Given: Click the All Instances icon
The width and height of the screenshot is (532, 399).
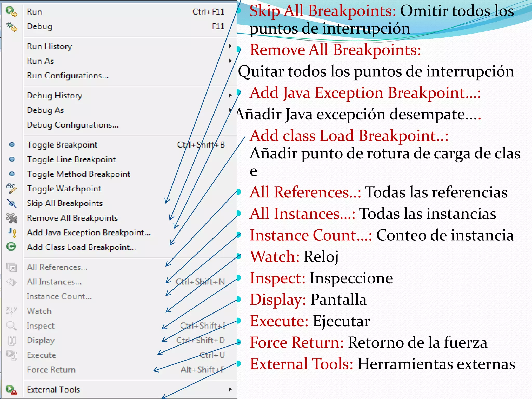Looking at the screenshot, I should click(12, 282).
